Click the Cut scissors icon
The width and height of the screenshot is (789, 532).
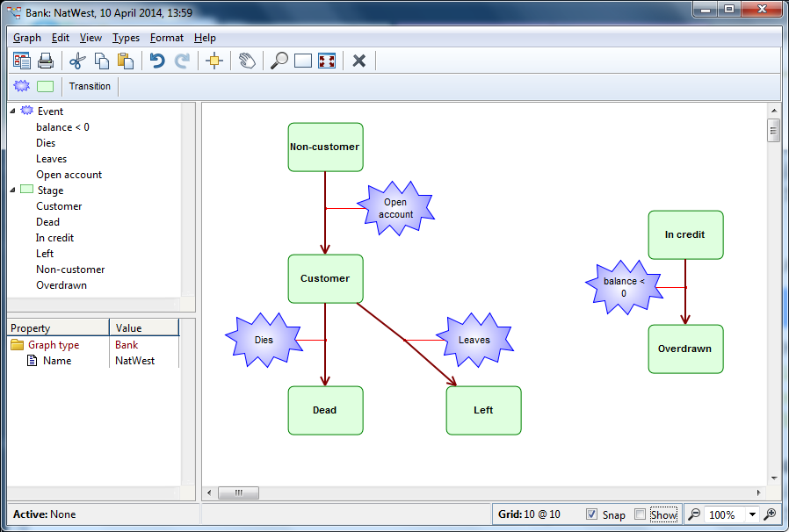coord(76,61)
